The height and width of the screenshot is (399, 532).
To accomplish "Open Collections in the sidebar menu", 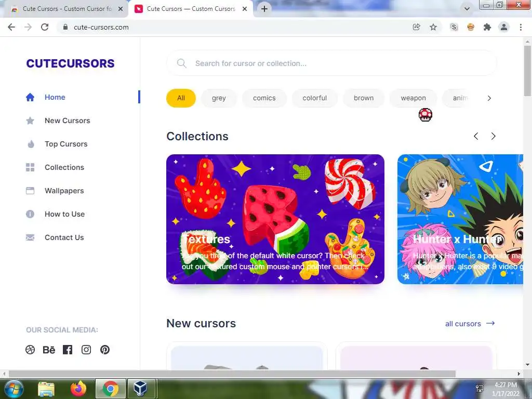I will point(64,167).
